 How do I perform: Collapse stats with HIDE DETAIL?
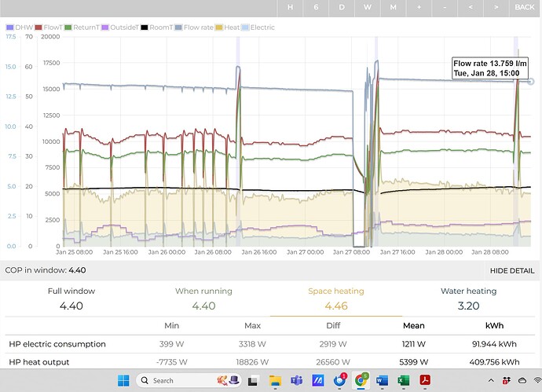tap(512, 271)
